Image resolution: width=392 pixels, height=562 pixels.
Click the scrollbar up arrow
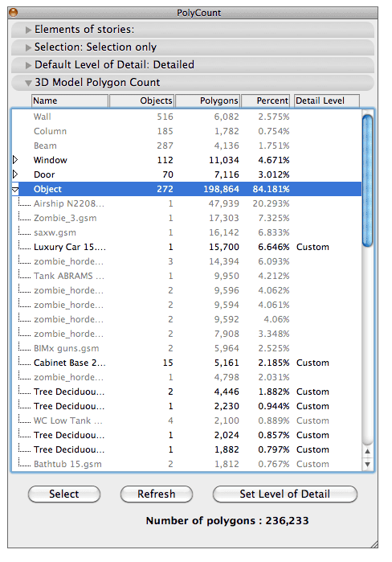pos(367,451)
